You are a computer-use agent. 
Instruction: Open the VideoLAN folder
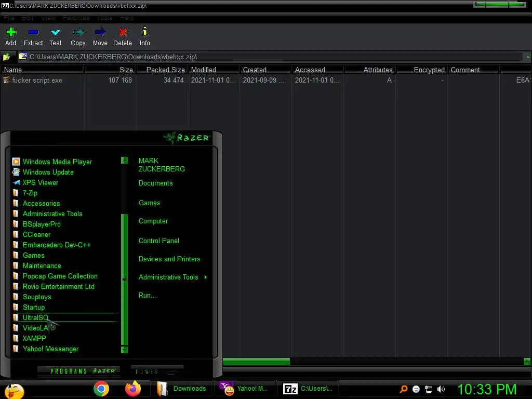point(31,328)
